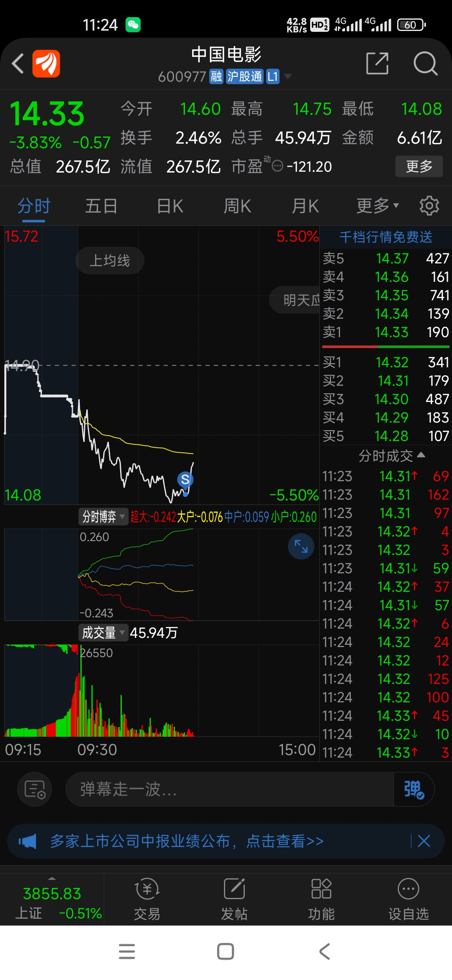
Task: Toggle the 弹 danmaku switch
Action: (x=414, y=789)
